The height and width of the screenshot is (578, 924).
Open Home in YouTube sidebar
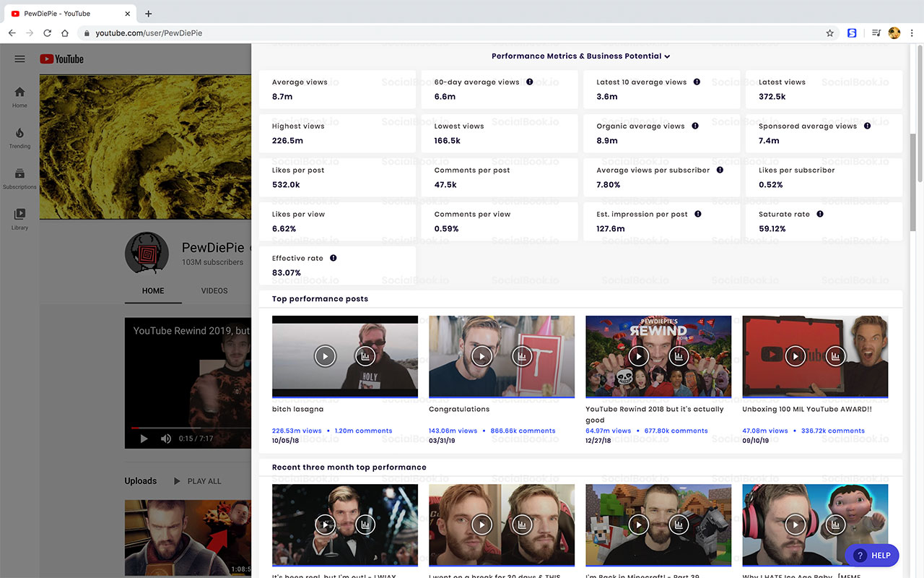[x=19, y=98]
